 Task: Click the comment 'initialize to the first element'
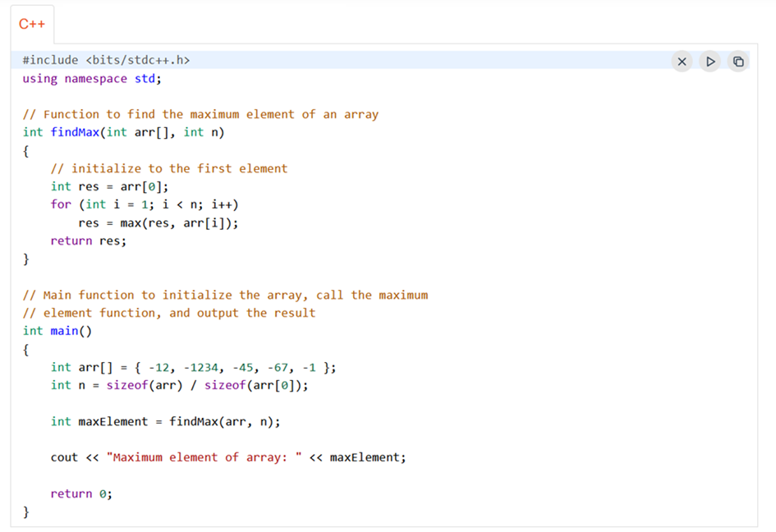point(169,168)
